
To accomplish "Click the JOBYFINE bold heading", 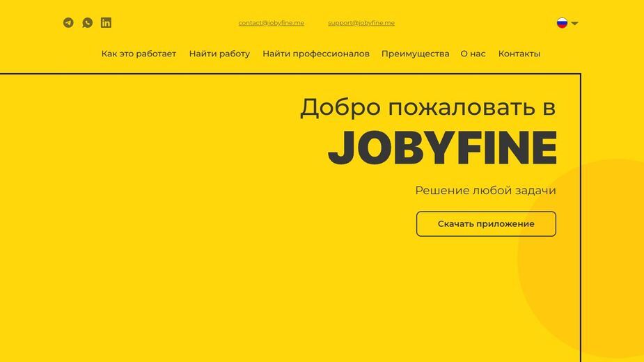I will tap(442, 148).
